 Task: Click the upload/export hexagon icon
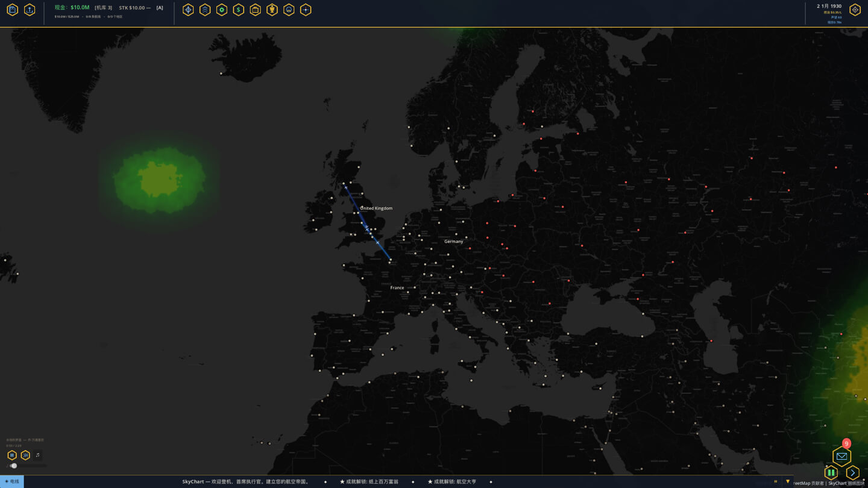pyautogui.click(x=30, y=10)
